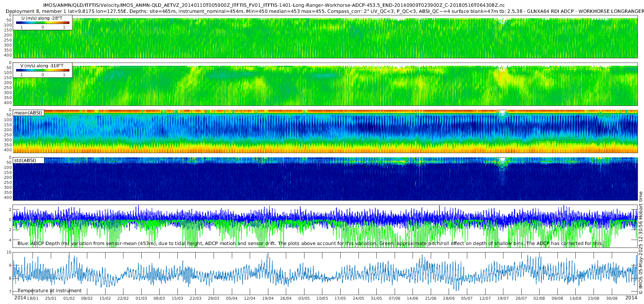Click the file path title at top
Screen dimensions: 644x304
pos(274,5)
